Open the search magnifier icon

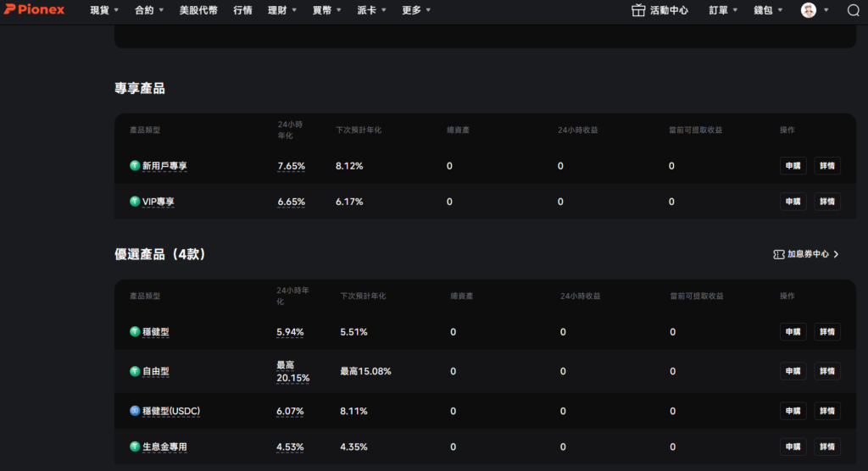(x=853, y=10)
